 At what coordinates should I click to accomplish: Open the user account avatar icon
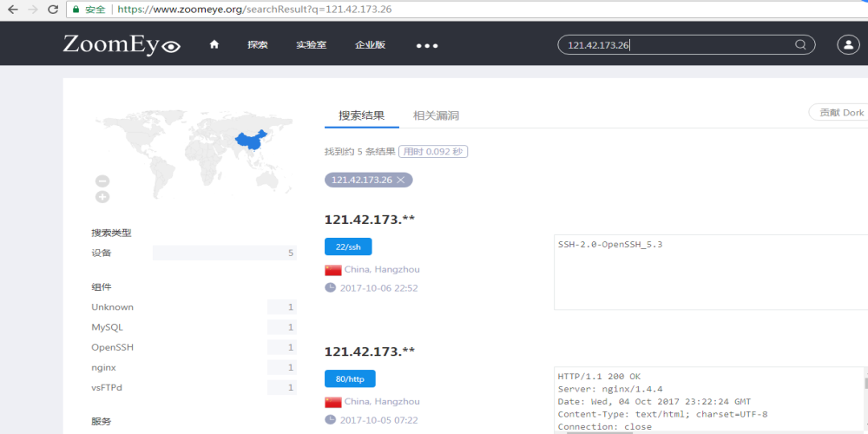pyautogui.click(x=848, y=45)
